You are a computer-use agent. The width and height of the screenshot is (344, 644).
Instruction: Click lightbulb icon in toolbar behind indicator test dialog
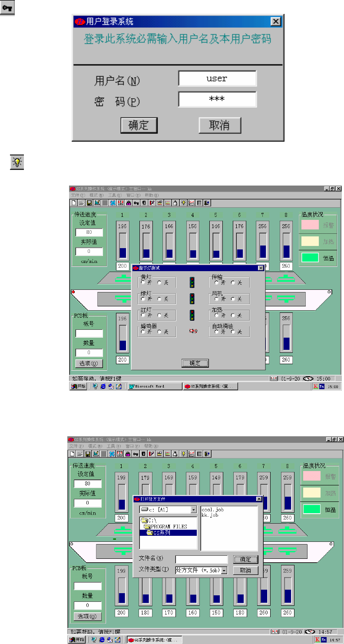183,202
